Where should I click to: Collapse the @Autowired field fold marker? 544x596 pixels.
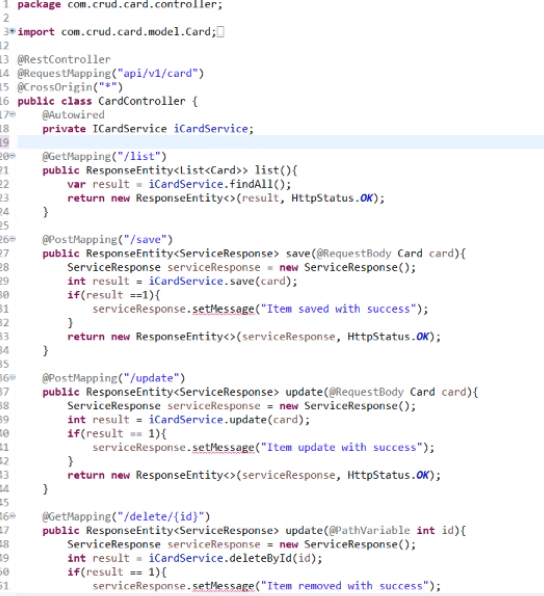tap(13, 114)
